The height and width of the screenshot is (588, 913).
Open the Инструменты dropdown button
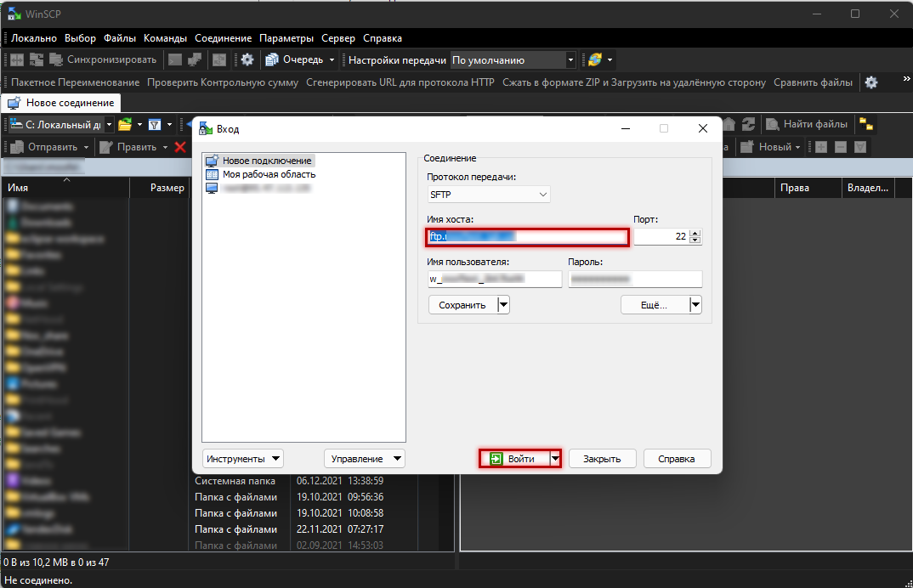click(x=243, y=459)
